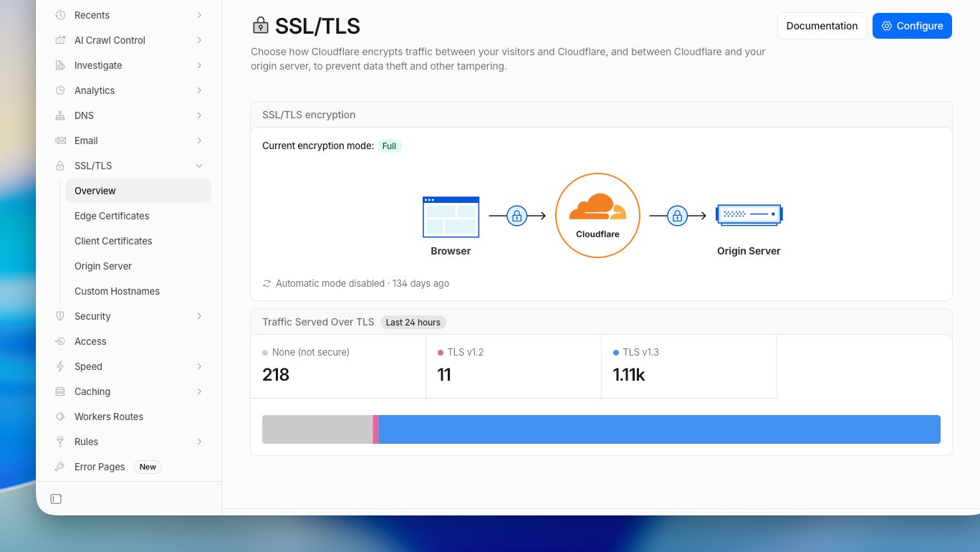Click the Security shield icon
The width and height of the screenshot is (980, 552).
click(x=60, y=316)
